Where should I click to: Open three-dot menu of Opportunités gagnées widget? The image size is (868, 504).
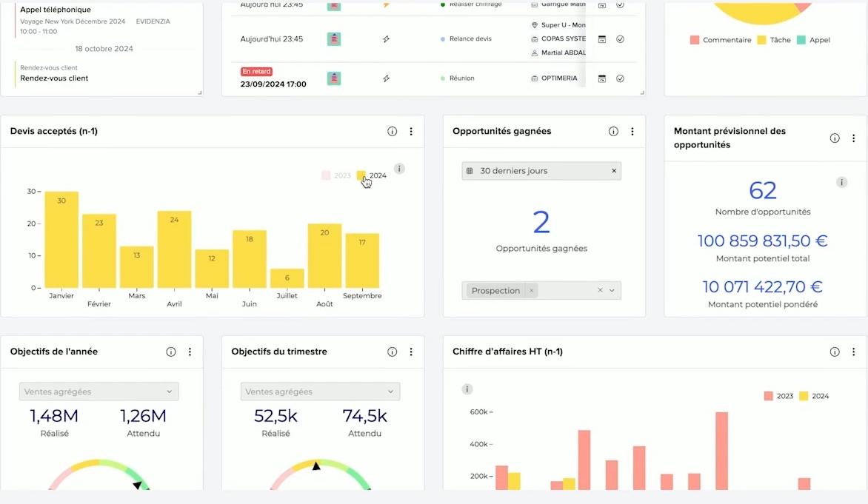(x=632, y=132)
